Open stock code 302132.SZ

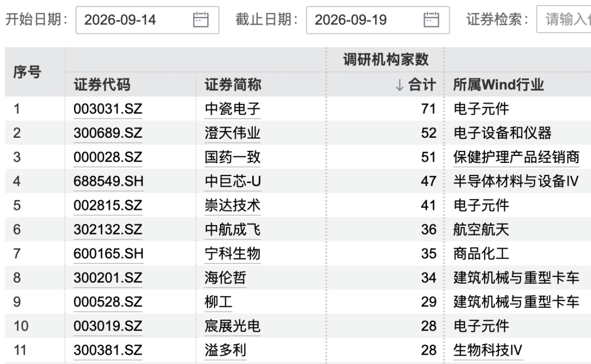coord(108,229)
